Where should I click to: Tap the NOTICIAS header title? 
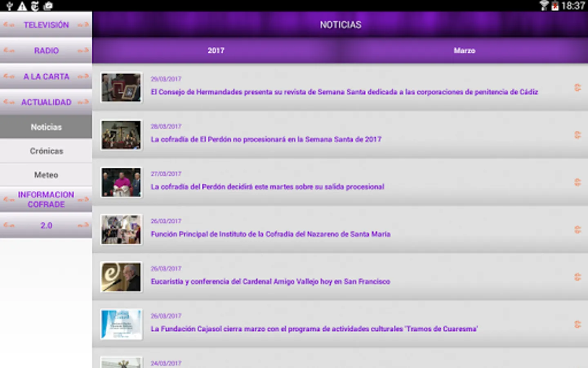tap(341, 25)
